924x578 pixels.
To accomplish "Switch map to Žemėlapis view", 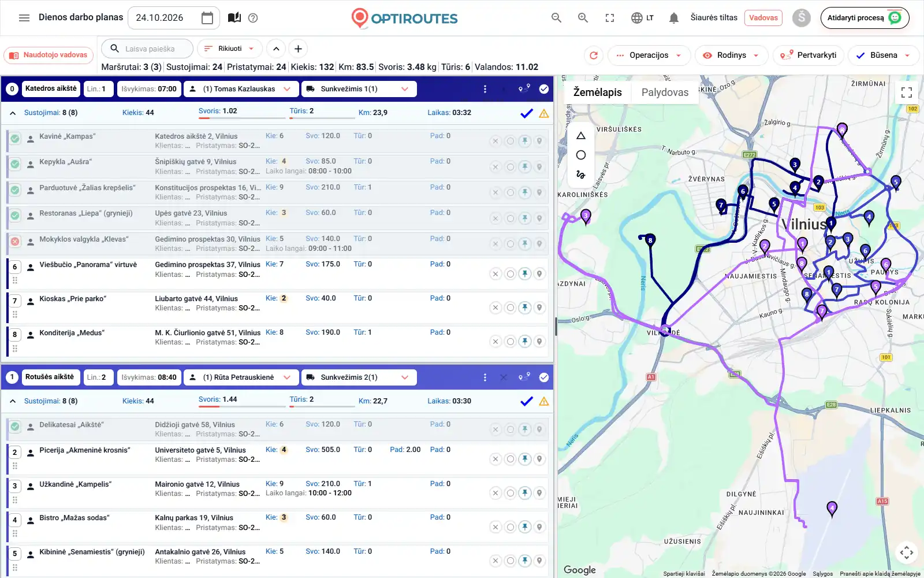I will pyautogui.click(x=597, y=92).
